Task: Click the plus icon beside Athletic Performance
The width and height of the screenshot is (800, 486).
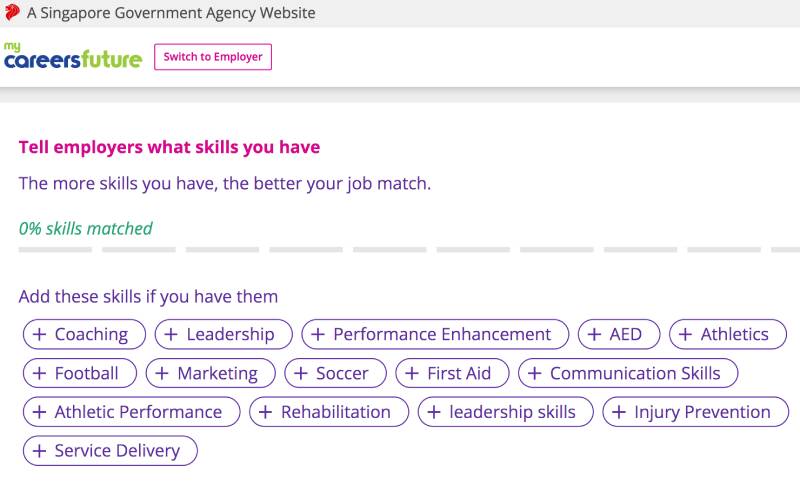Action: [x=40, y=412]
